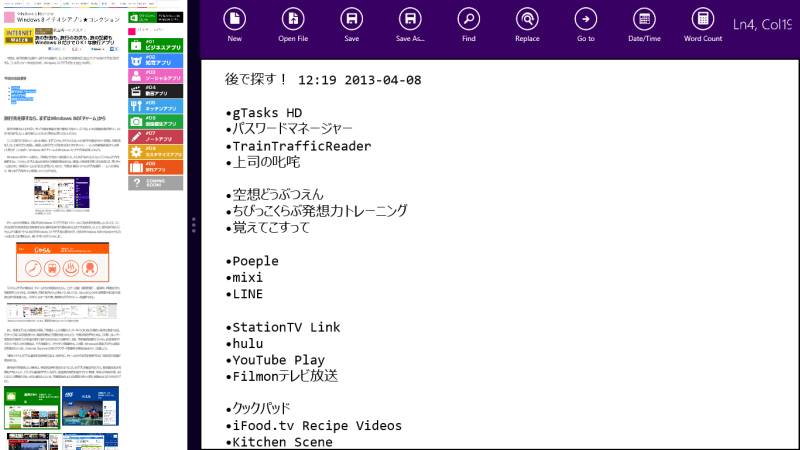
Task: Click the Internet Watch logo
Action: [19, 34]
